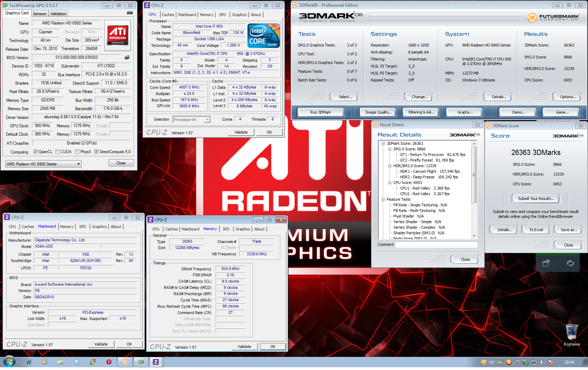Click the Change... button under Settings
The image size is (588, 370).
coord(420,97)
